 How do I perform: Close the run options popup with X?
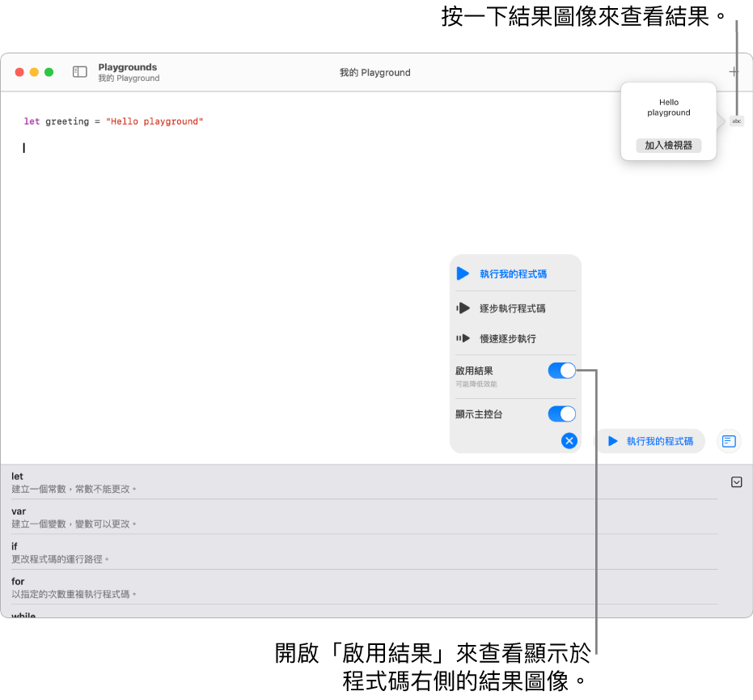click(569, 440)
